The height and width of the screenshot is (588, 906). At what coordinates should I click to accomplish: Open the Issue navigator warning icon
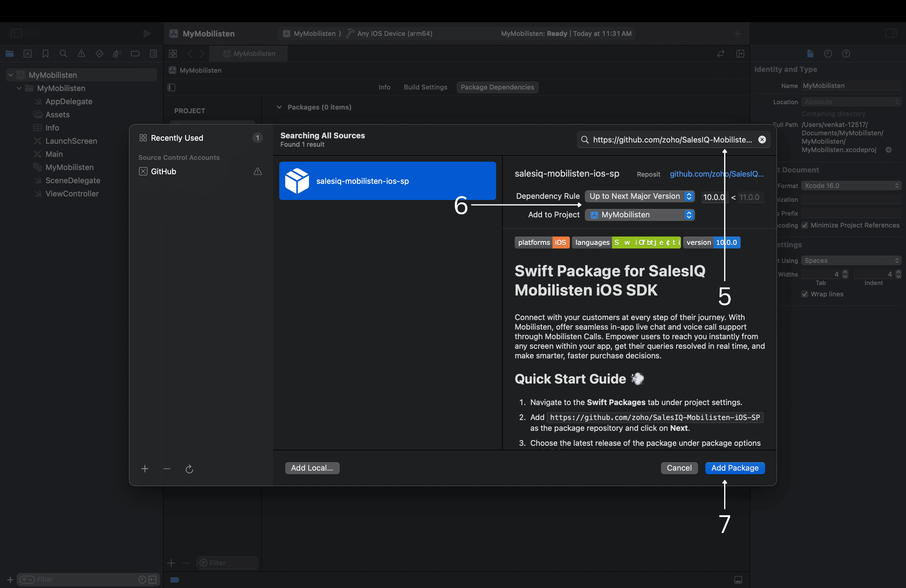[x=81, y=54]
